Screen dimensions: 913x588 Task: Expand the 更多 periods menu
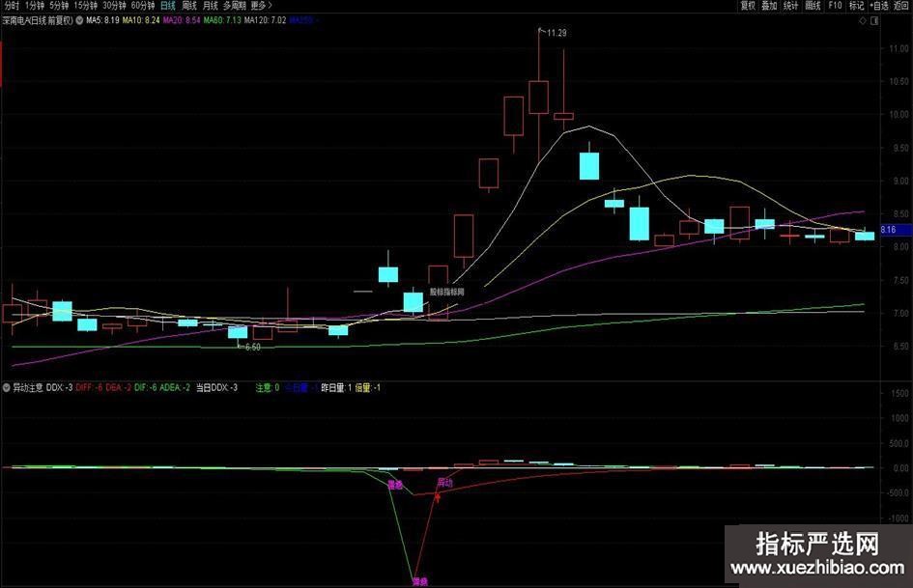pyautogui.click(x=262, y=5)
